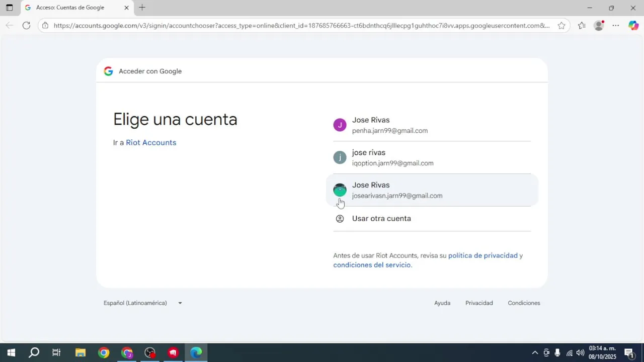Choose account josearivasn.jarn99@gmail.com
The width and height of the screenshot is (644, 362).
[432, 190]
